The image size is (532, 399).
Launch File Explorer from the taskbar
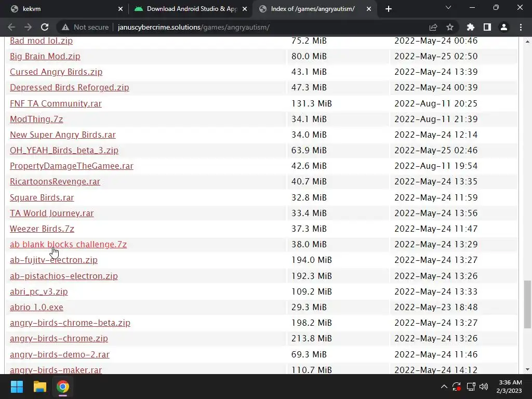[x=39, y=387]
